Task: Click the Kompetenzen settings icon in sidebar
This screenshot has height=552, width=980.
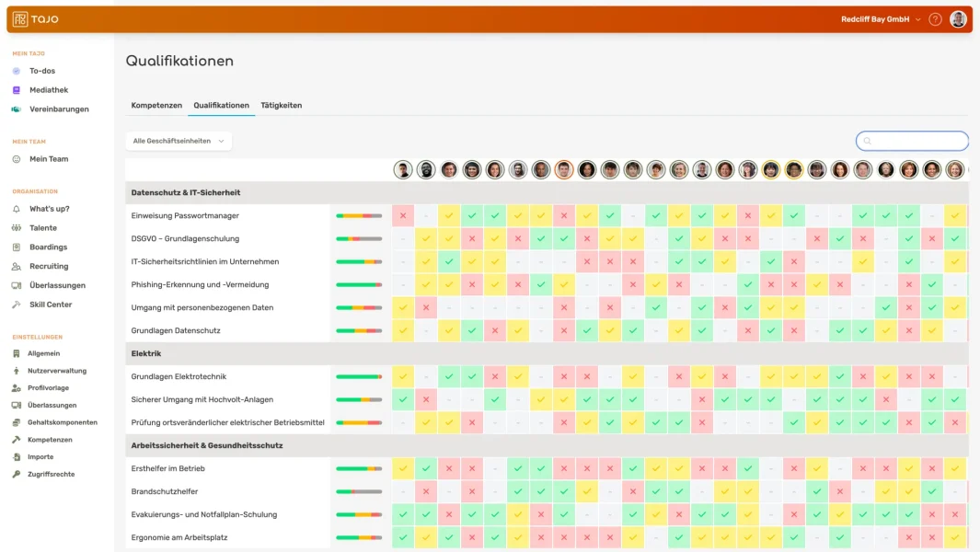Action: coord(17,440)
